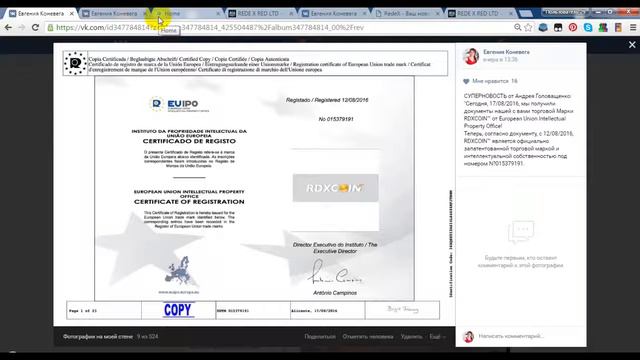Click the Поделиться share link
The height and width of the screenshot is (360, 640).
pos(320,337)
